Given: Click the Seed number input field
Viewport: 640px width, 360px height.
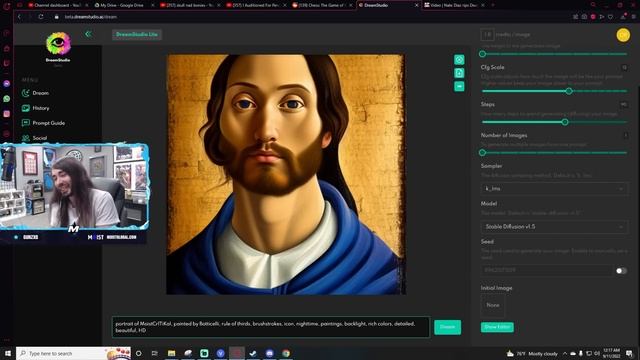Looking at the screenshot, I should (x=546, y=270).
